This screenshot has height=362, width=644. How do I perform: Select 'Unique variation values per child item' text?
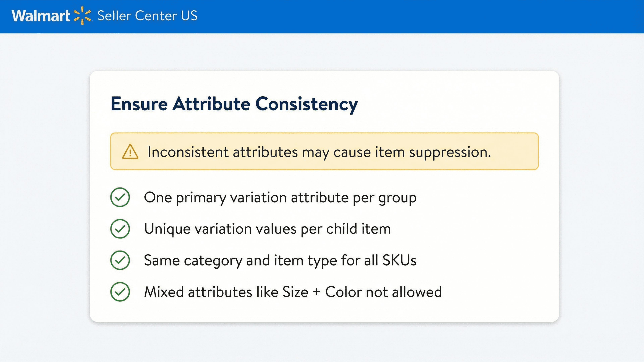pos(267,229)
